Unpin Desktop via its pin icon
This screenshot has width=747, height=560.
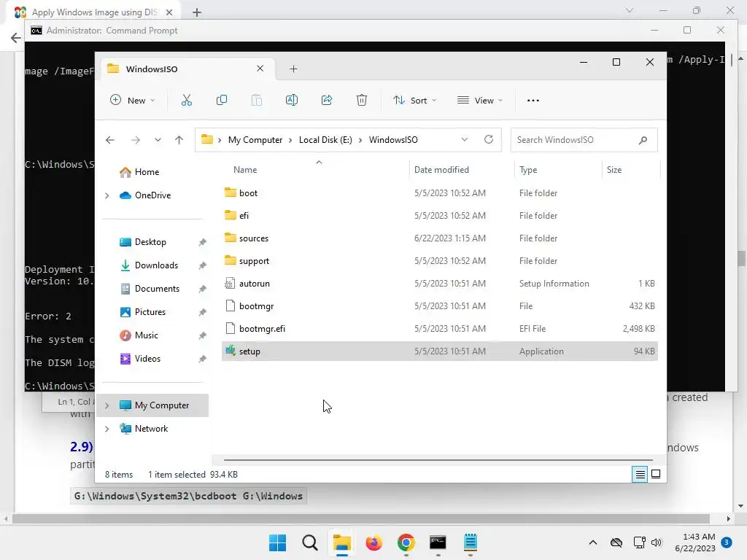tap(203, 242)
